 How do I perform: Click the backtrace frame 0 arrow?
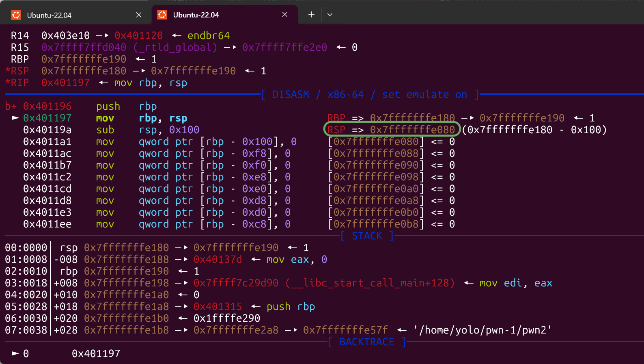(15, 353)
